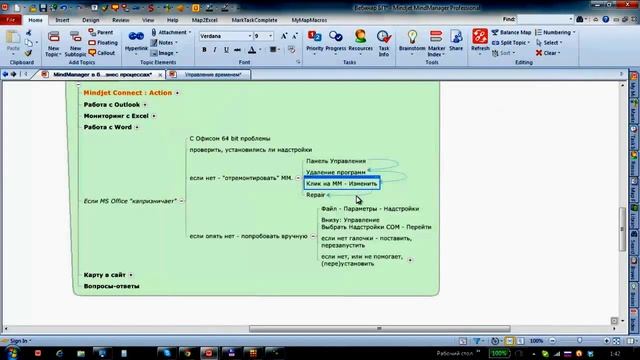Viewport: 640px width, 360px height.
Task: Expand the 'Карту в сайт' topic
Action: tap(131, 275)
